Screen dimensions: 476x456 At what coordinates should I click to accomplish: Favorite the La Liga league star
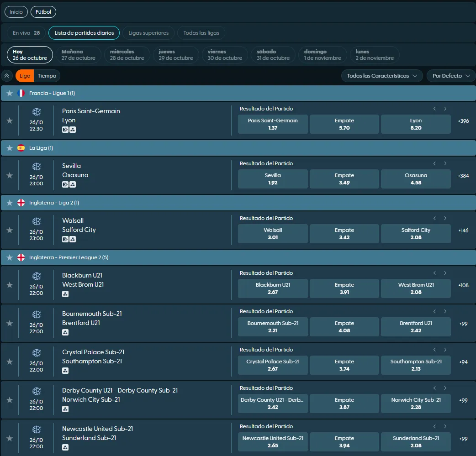tap(10, 148)
